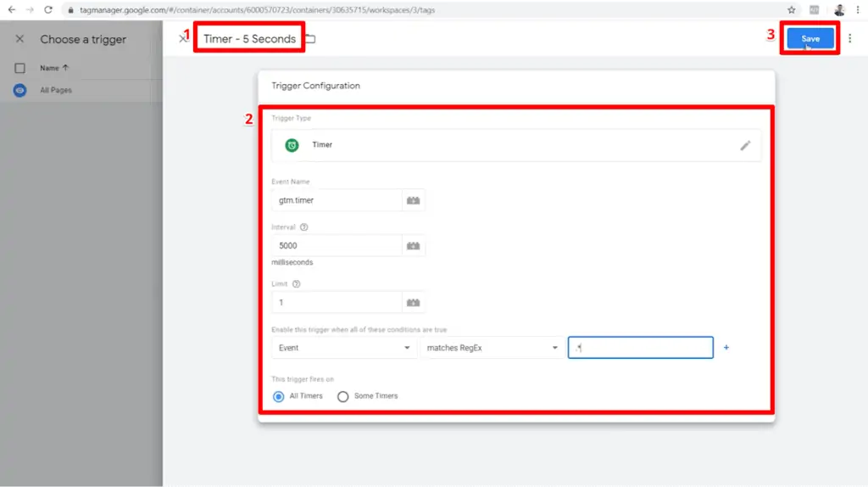Image resolution: width=868 pixels, height=487 pixels.
Task: Open variable picker beside Limit field
Action: (x=413, y=303)
